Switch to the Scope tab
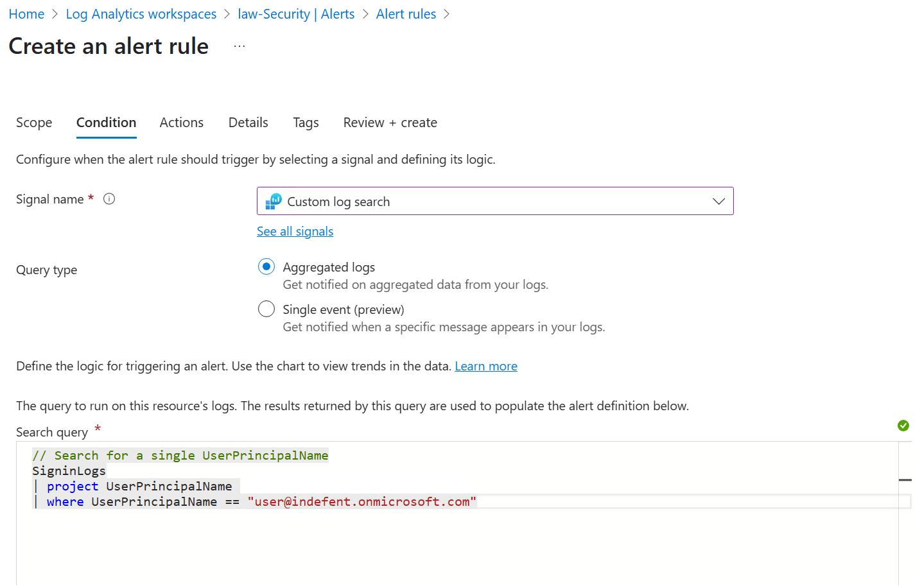 pyautogui.click(x=34, y=123)
